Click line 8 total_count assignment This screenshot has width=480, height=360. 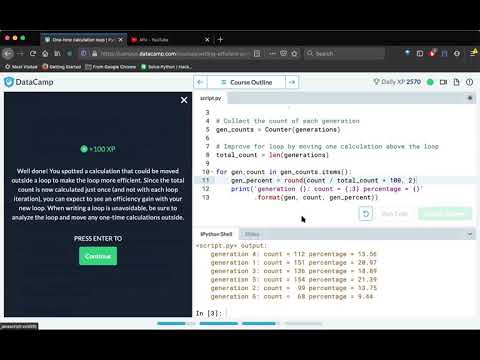(272, 155)
